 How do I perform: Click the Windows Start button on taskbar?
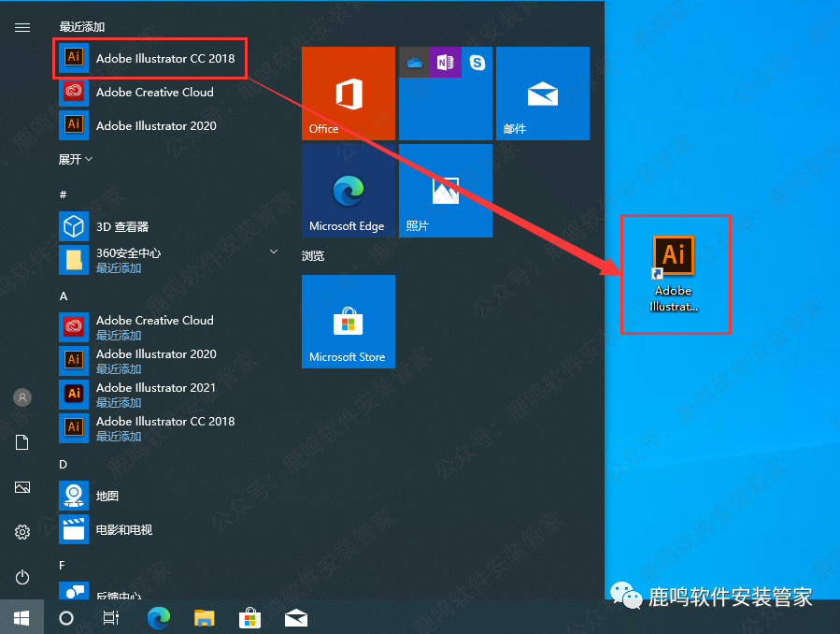[21, 617]
